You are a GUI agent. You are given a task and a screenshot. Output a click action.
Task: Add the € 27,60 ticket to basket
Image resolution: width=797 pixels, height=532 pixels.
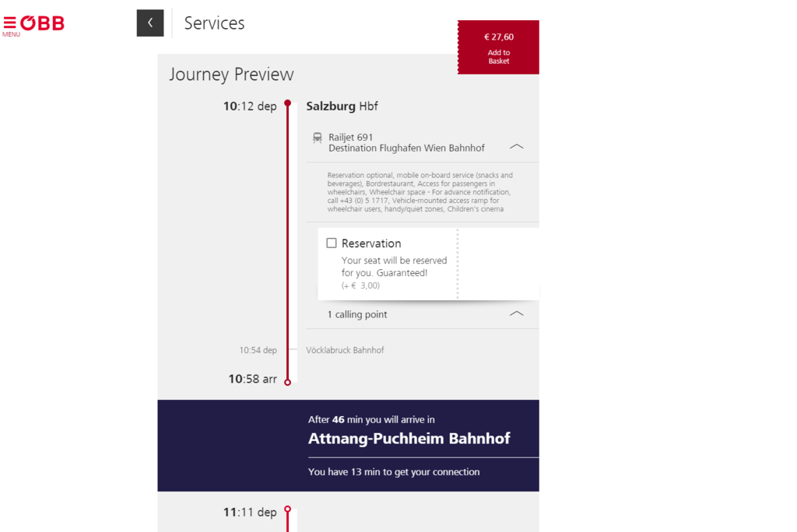[498, 47]
